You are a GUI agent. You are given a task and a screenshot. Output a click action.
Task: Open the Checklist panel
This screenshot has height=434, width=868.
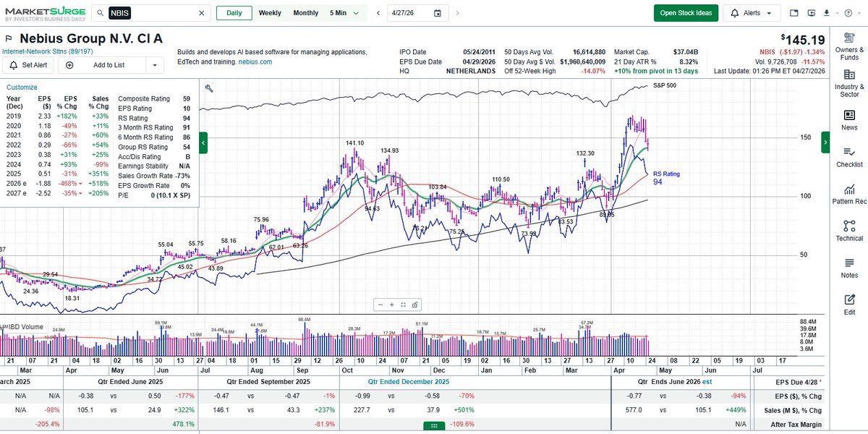(x=849, y=157)
